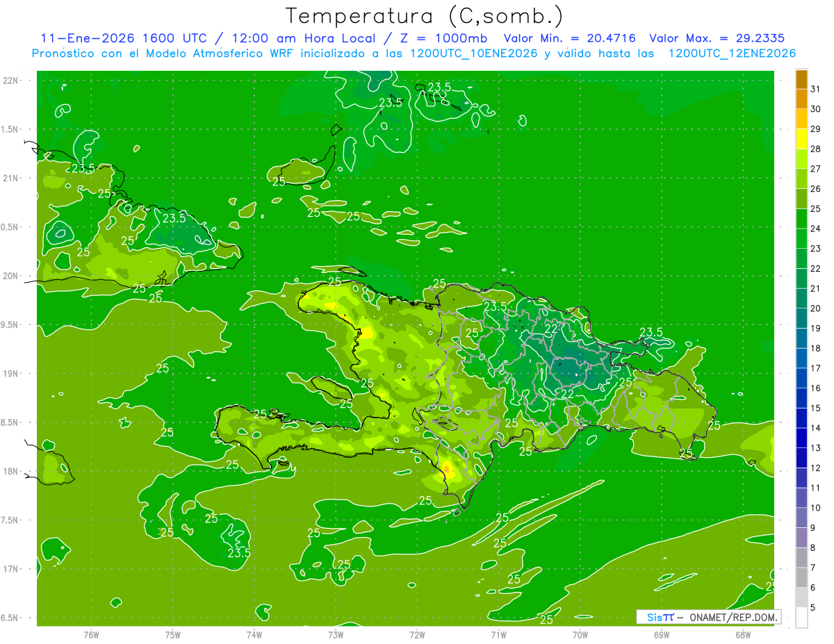Click the colorbar scale label "29"
Image resolution: width=834 pixels, height=644 pixels.
click(x=816, y=129)
